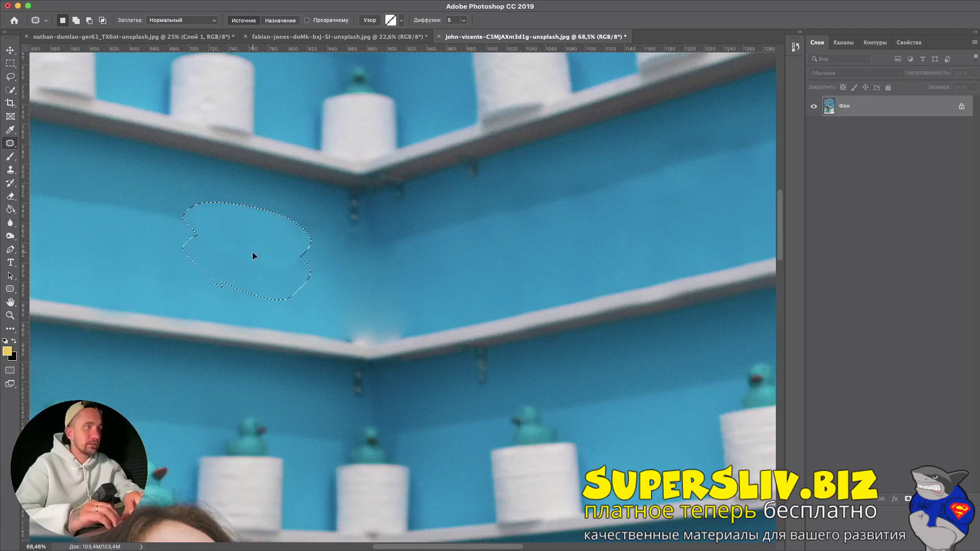Click the Источник button

point(243,20)
